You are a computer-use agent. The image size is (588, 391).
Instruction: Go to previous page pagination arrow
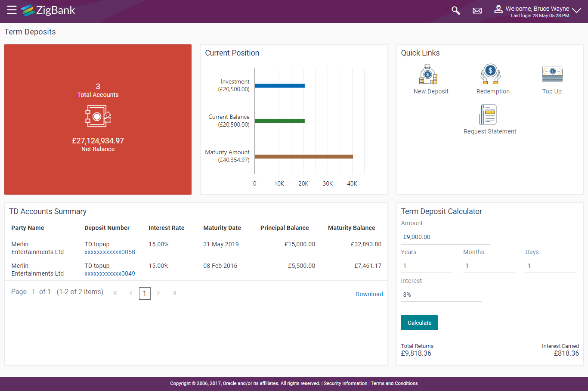coord(131,293)
